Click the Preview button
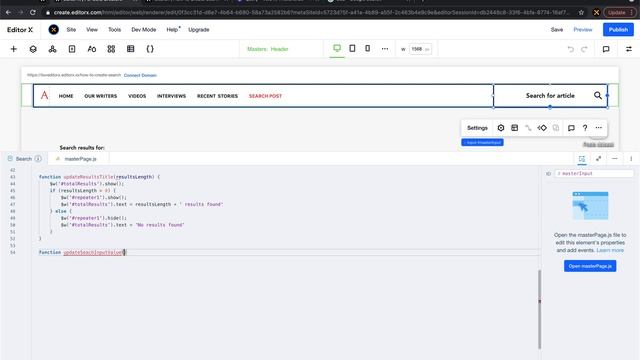Image resolution: width=640 pixels, height=360 pixels. point(582,30)
